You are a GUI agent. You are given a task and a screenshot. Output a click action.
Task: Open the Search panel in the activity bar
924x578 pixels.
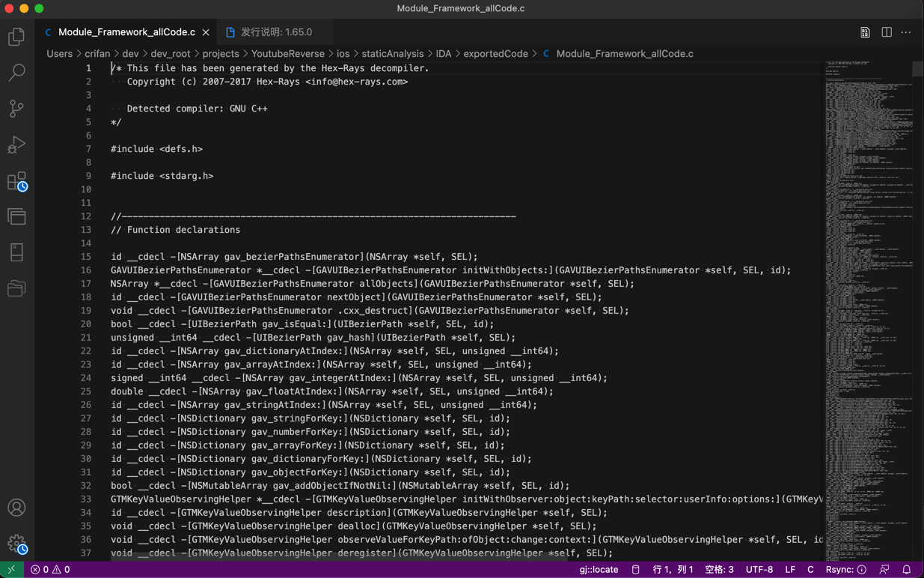point(16,72)
